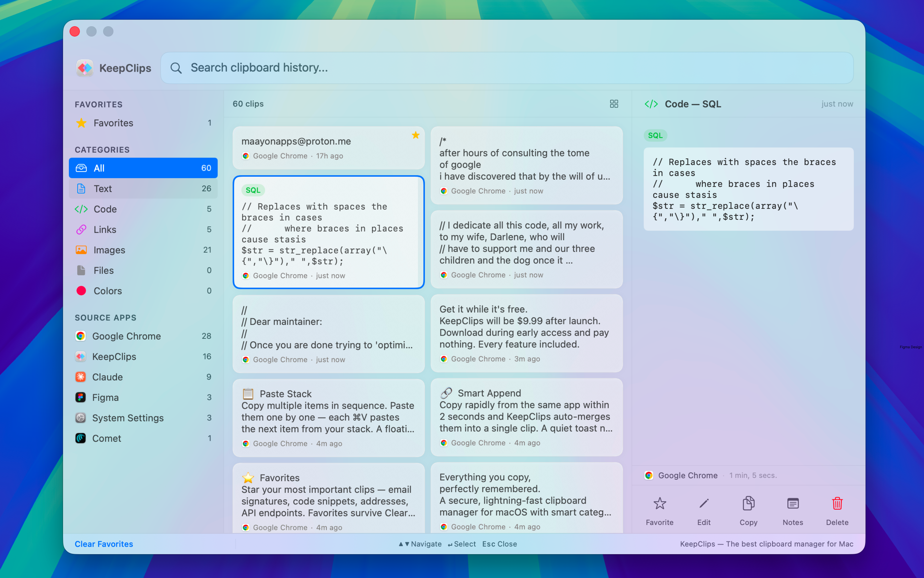This screenshot has width=924, height=578.
Task: Filter by Comet source app
Action: click(143, 438)
